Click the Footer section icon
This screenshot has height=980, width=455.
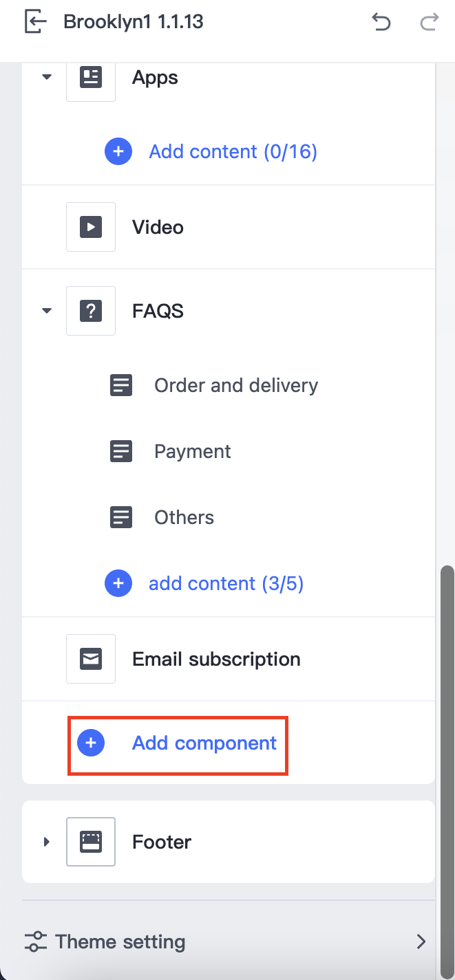[91, 842]
